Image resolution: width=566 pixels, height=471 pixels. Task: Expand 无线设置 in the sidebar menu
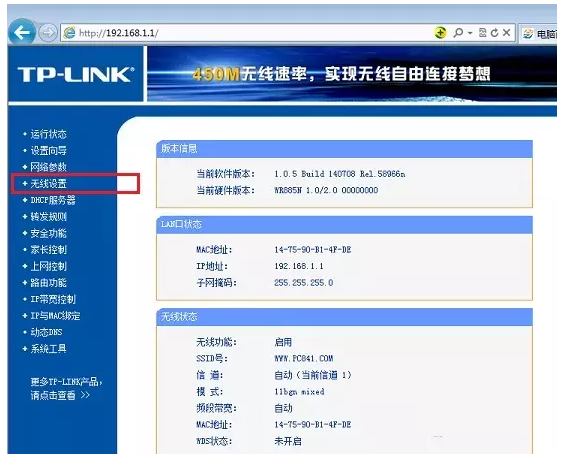point(48,184)
